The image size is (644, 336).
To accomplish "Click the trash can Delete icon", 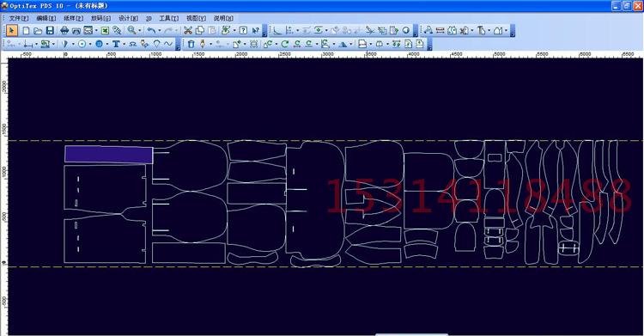I will pyautogui.click(x=191, y=44).
